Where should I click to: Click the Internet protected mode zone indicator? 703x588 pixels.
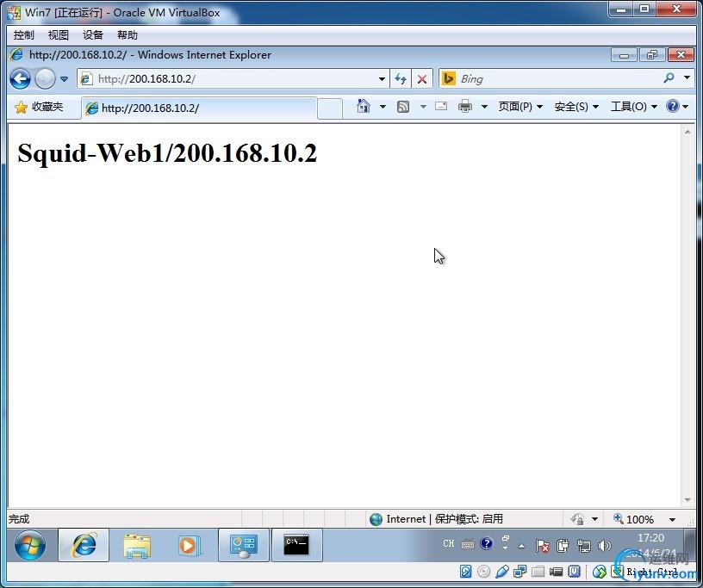(436, 519)
